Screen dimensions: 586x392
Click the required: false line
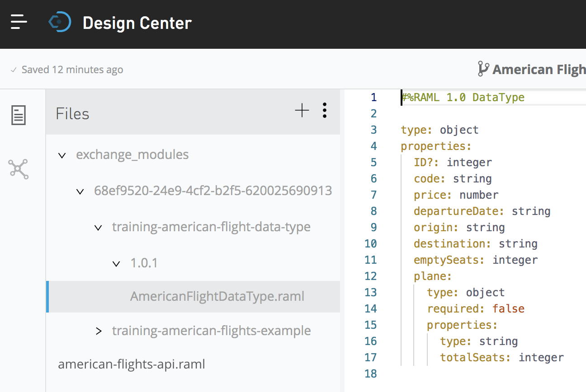pyautogui.click(x=476, y=309)
